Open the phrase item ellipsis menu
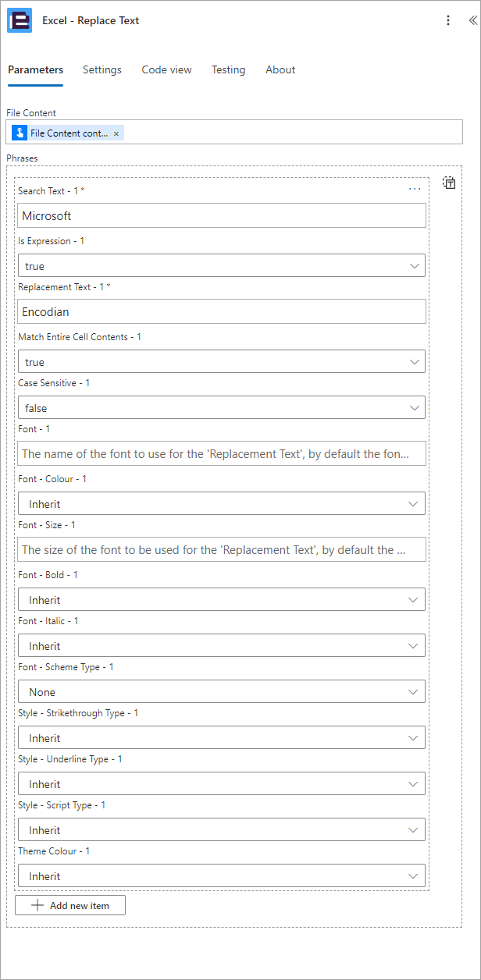Image resolution: width=481 pixels, height=980 pixels. point(415,189)
